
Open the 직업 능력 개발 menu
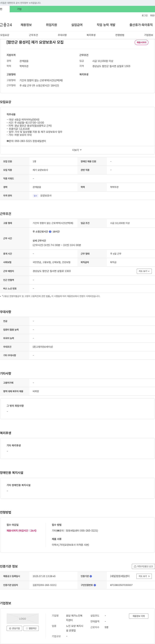click(x=106, y=25)
